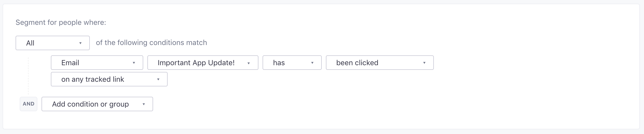
Task: Click the of the following conditions match text
Action: [151, 43]
